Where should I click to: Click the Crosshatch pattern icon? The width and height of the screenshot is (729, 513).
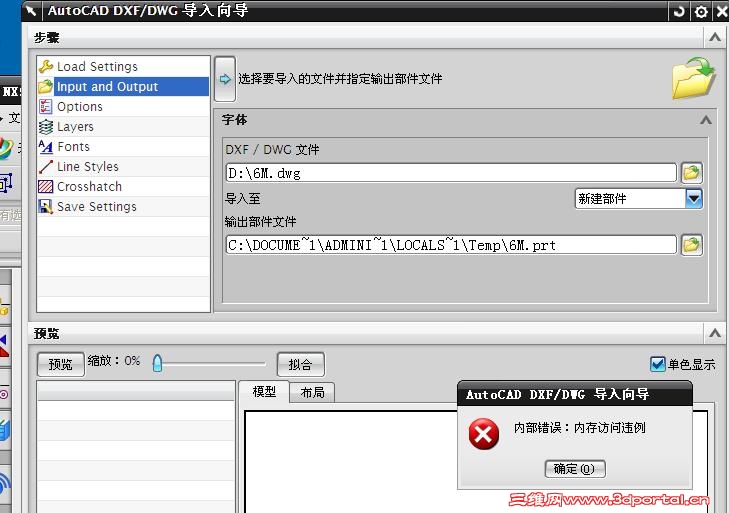click(x=46, y=187)
